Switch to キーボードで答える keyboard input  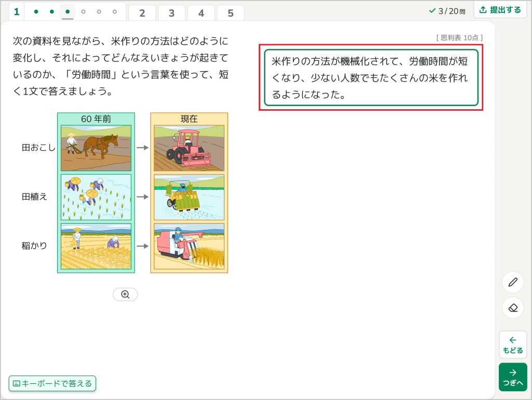pyautogui.click(x=52, y=383)
